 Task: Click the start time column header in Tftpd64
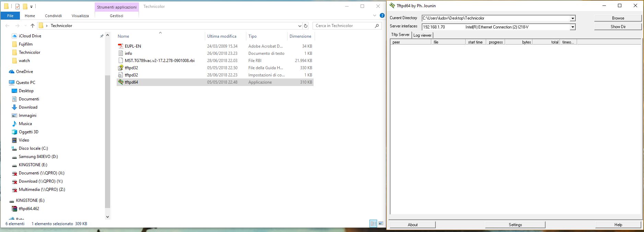[x=476, y=42]
